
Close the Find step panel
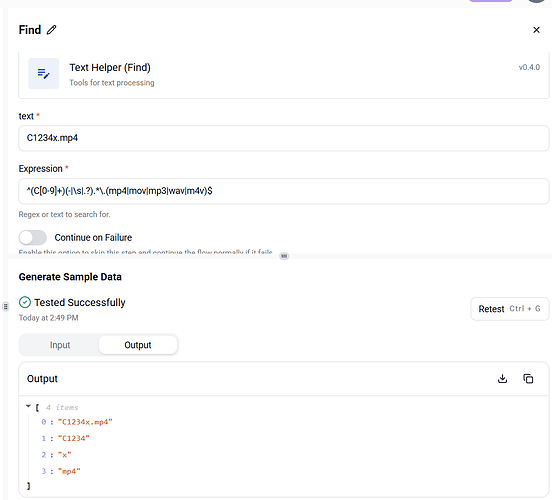tap(536, 30)
